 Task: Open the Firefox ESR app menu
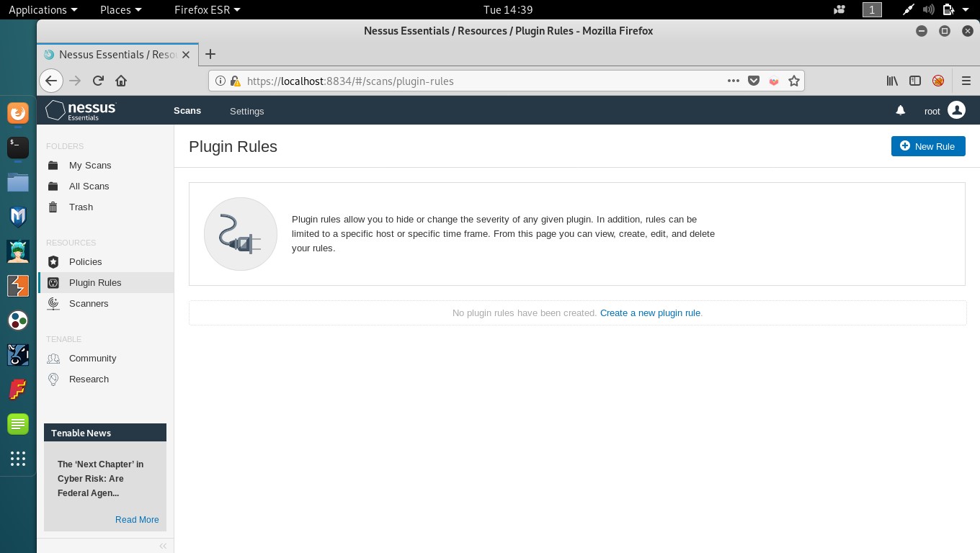click(x=207, y=9)
